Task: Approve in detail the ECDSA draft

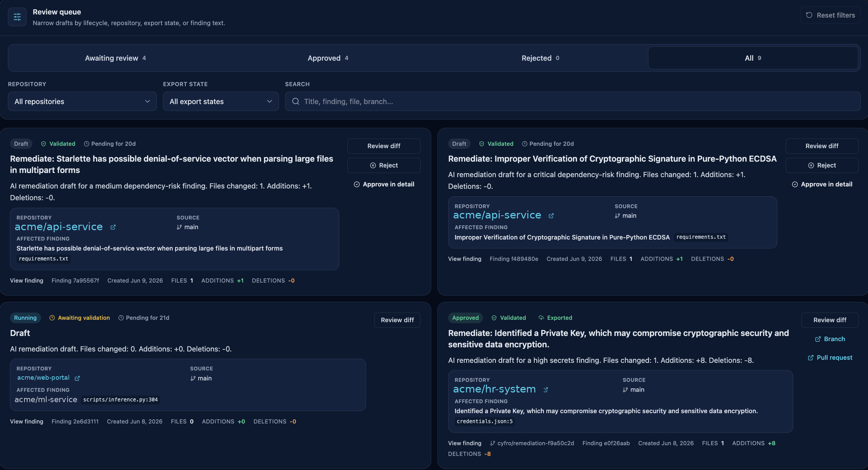Action: click(x=822, y=184)
